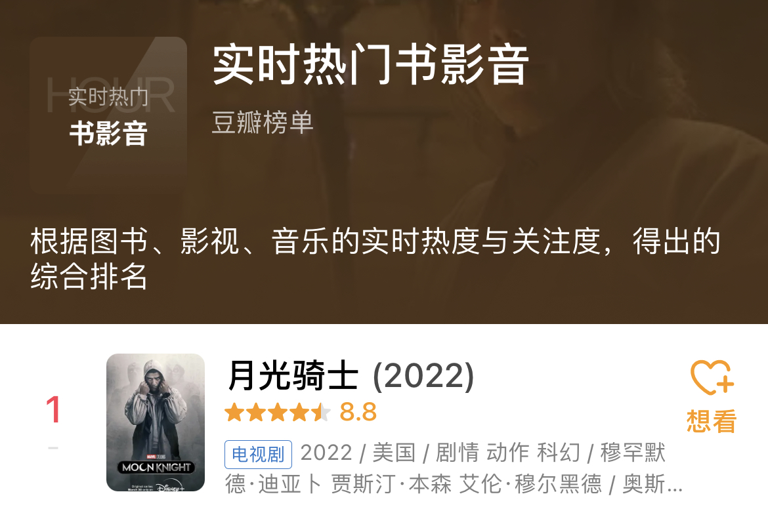This screenshot has height=532, width=768.
Task: Tap the heart-plus wish list icon
Action: (712, 377)
